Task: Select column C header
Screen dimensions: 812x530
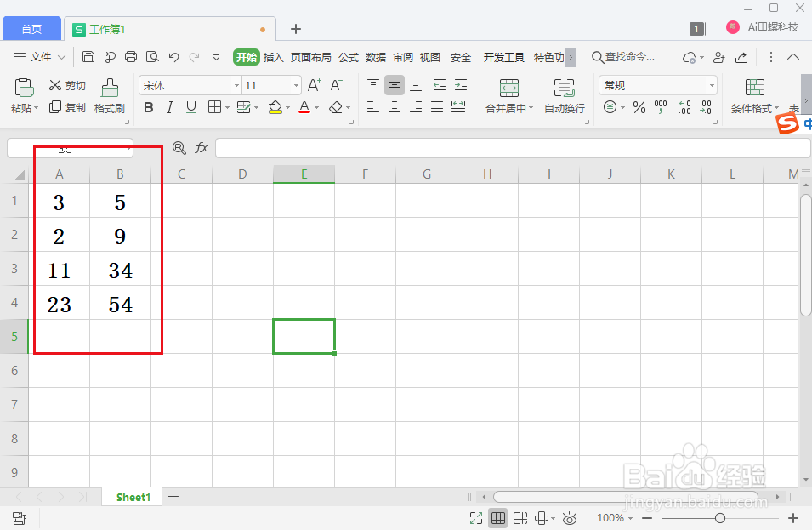Action: [x=181, y=174]
